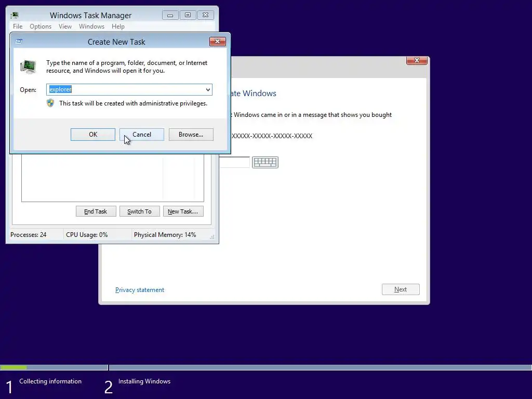Minimize the Windows Task Manager window

click(x=170, y=15)
